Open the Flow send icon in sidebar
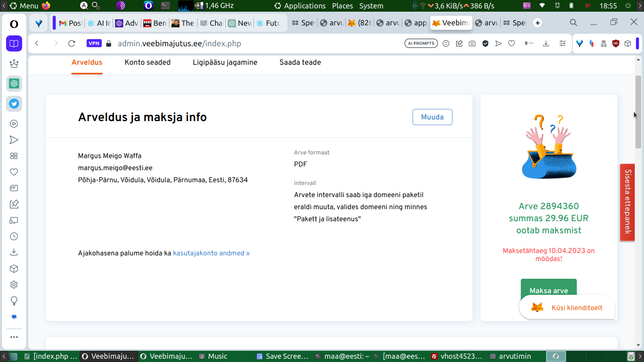The height and width of the screenshot is (362, 644). coord(14,140)
